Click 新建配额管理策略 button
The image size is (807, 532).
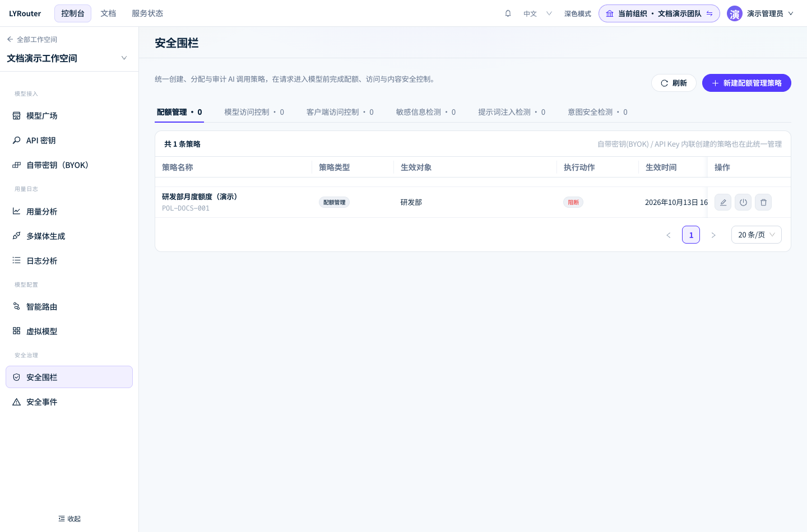(x=746, y=83)
